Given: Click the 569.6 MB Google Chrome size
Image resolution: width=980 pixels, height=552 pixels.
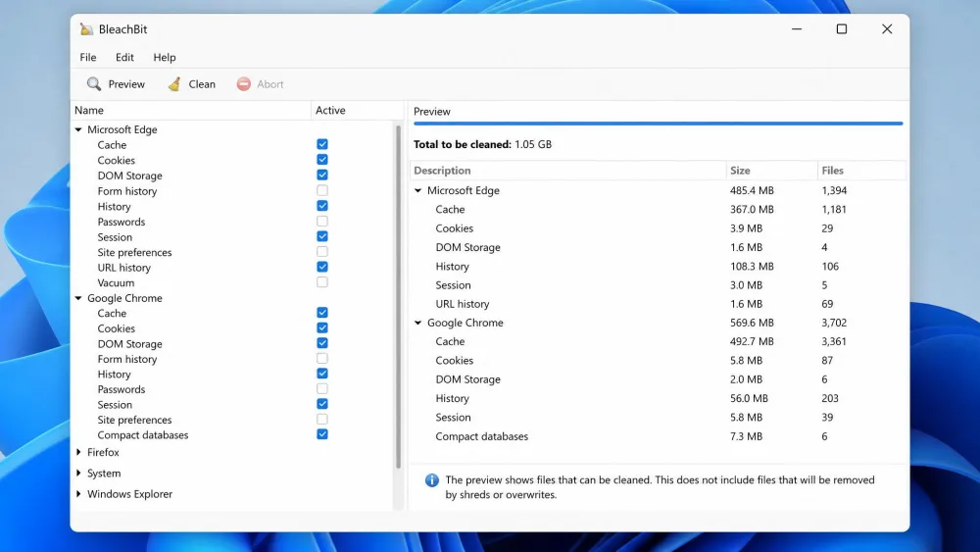Looking at the screenshot, I should [x=752, y=323].
